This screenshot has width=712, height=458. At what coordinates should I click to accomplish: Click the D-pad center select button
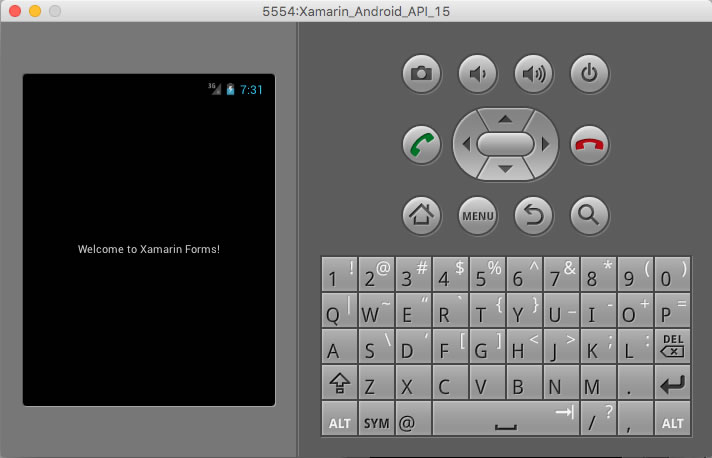505,144
